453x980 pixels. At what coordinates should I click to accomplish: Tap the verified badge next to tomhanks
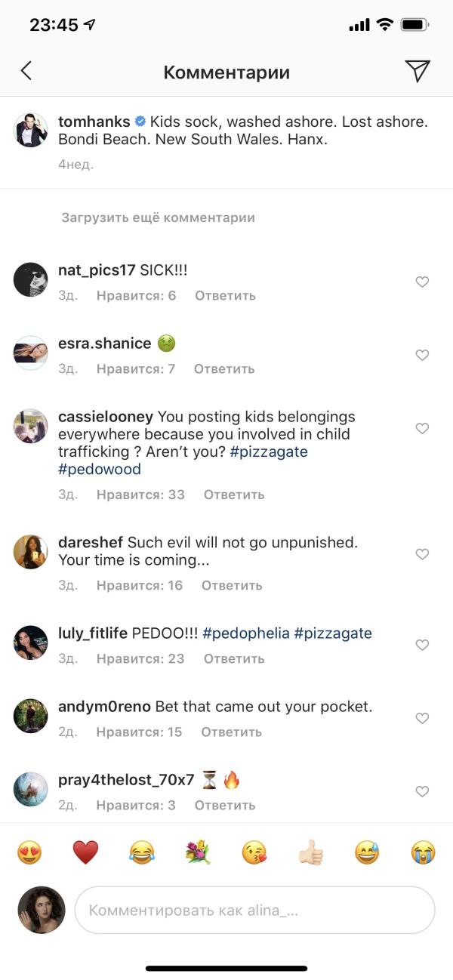pos(139,119)
